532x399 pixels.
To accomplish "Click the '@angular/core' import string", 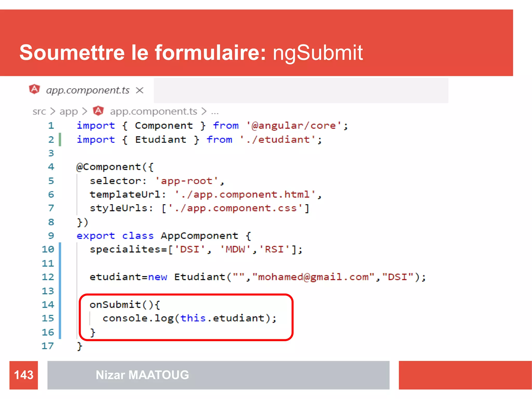I will click(x=294, y=126).
